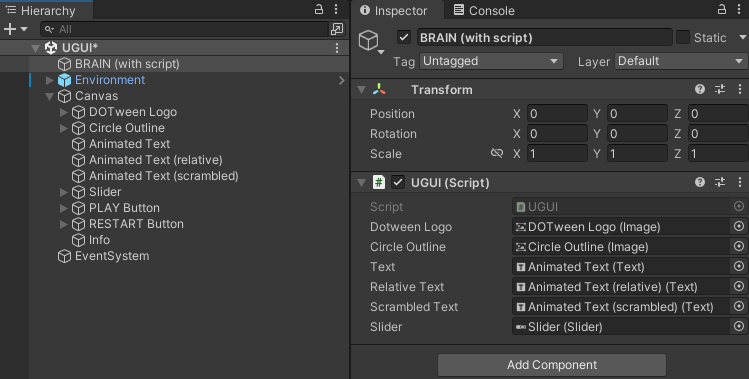Image resolution: width=749 pixels, height=379 pixels.
Task: Click the blue Environment prefab cube icon
Action: click(64, 80)
